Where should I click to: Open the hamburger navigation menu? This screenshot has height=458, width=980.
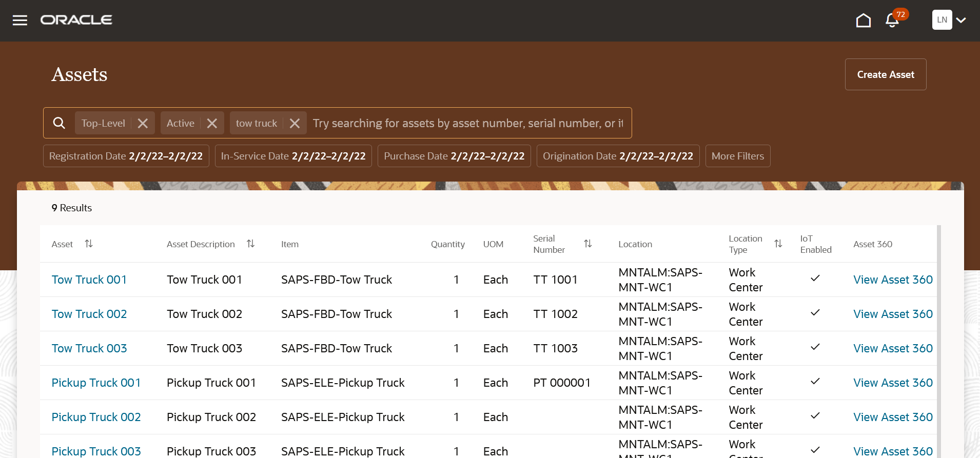[x=20, y=20]
